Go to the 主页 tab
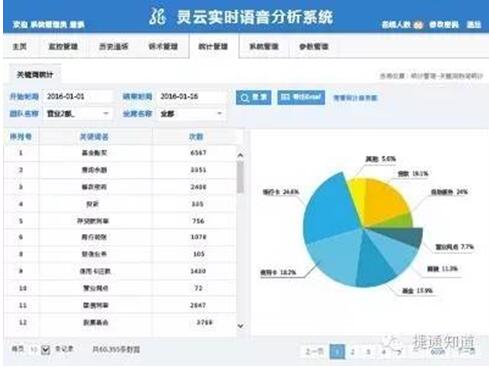 tap(19, 46)
